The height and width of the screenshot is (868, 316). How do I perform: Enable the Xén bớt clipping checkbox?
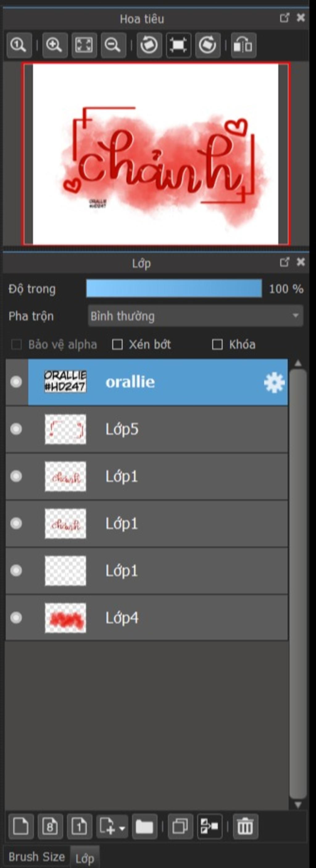pyautogui.click(x=117, y=344)
